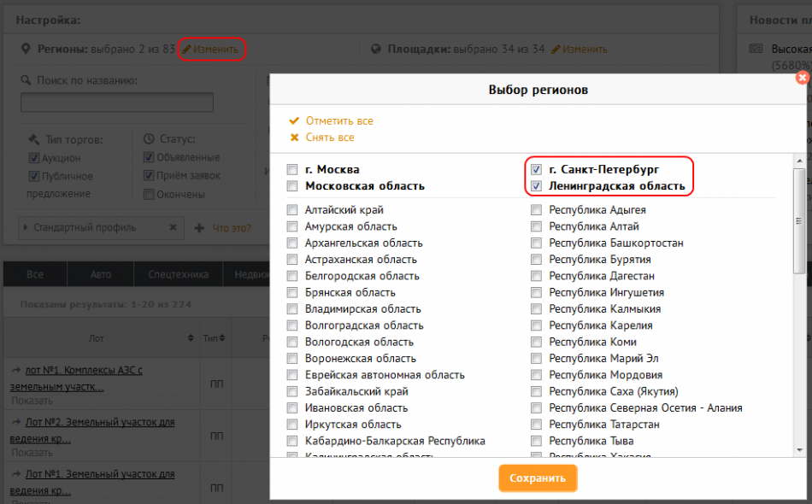
Task: Open the Спецтехника category tab
Action: [x=178, y=274]
